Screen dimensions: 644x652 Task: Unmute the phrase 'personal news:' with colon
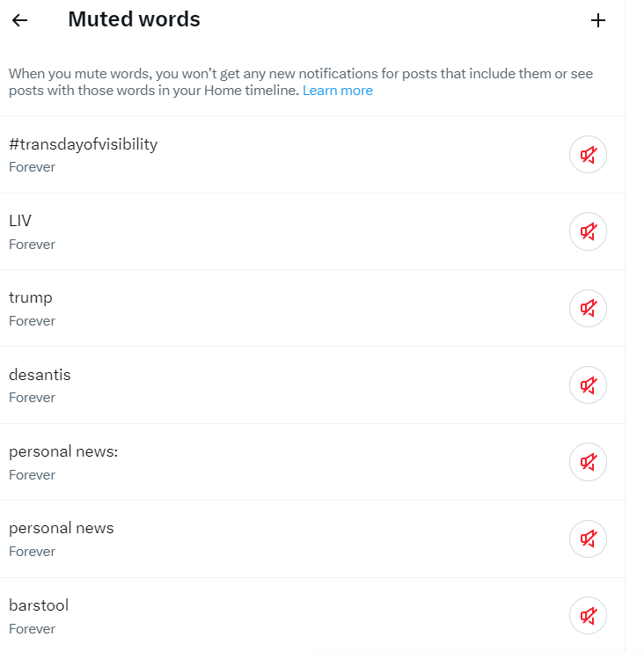click(588, 462)
